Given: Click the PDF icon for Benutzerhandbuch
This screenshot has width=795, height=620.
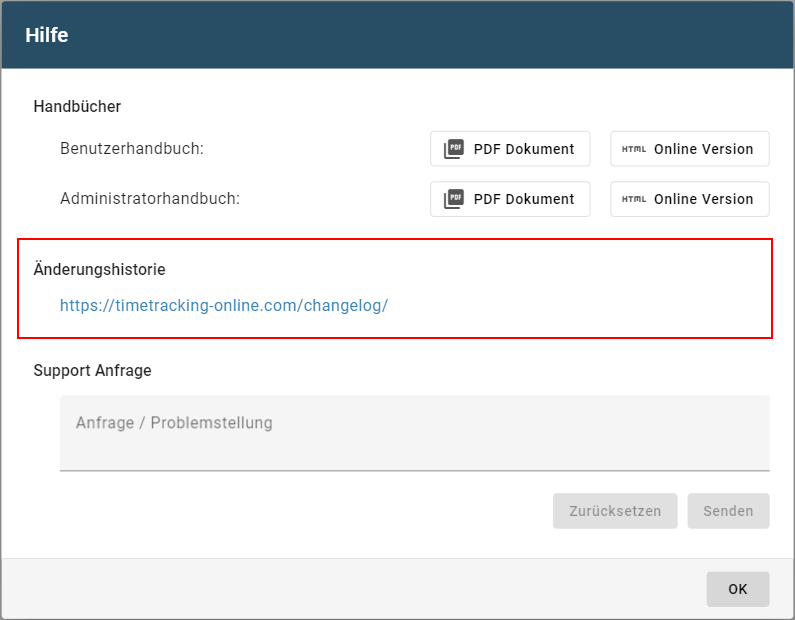Looking at the screenshot, I should click(454, 149).
